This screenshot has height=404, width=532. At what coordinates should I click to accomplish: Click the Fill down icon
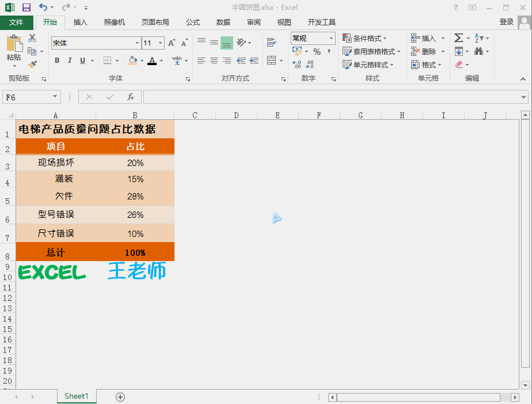(x=459, y=51)
